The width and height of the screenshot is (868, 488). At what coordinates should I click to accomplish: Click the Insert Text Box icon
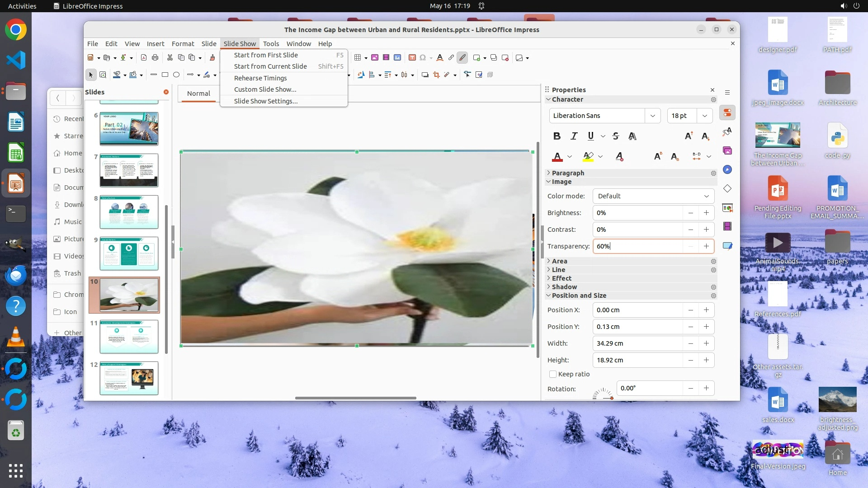point(412,57)
